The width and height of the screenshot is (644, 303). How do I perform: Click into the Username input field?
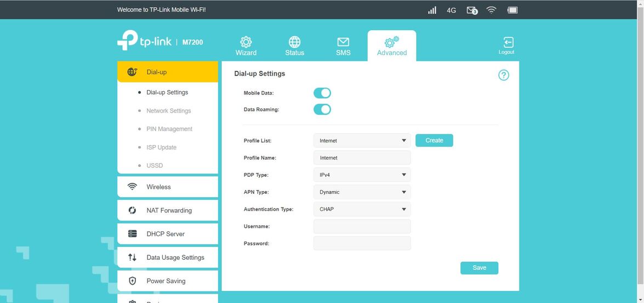[x=362, y=226]
